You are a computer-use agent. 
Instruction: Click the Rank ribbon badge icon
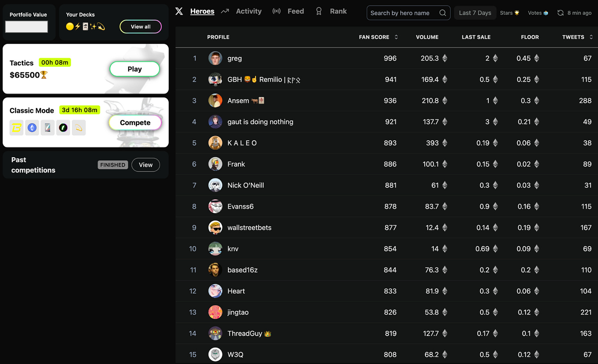[319, 11]
